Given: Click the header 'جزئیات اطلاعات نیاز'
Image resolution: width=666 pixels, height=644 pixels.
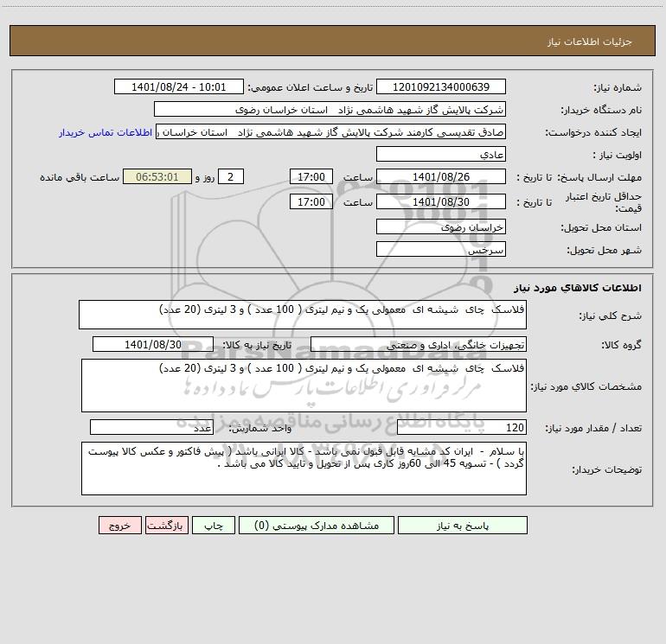Looking at the screenshot, I should click(x=590, y=41).
